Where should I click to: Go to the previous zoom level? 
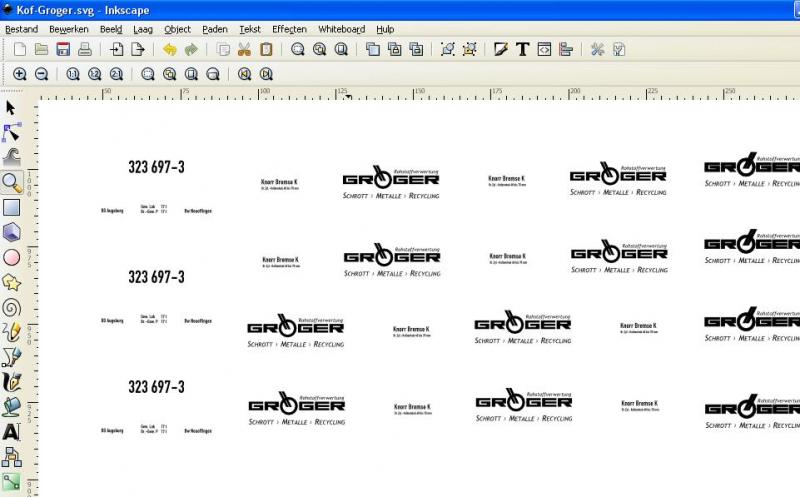244,74
